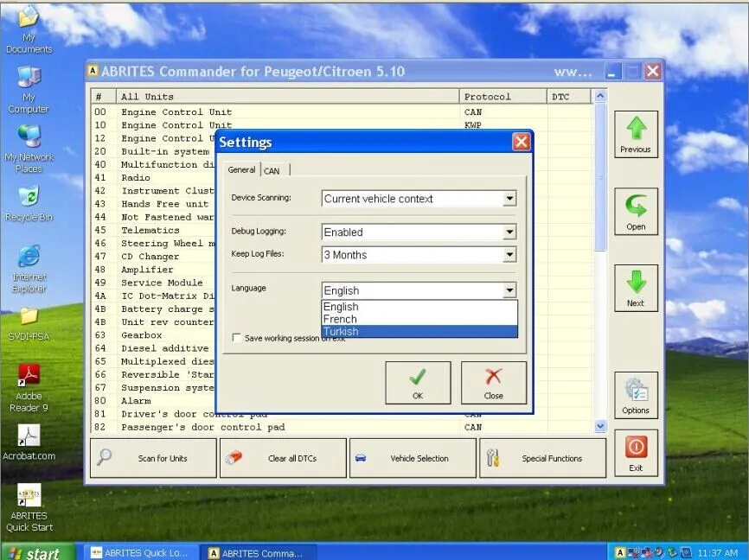Screen dimensions: 749x560
Task: Open the Debug Logging dropdown
Action: 509,232
